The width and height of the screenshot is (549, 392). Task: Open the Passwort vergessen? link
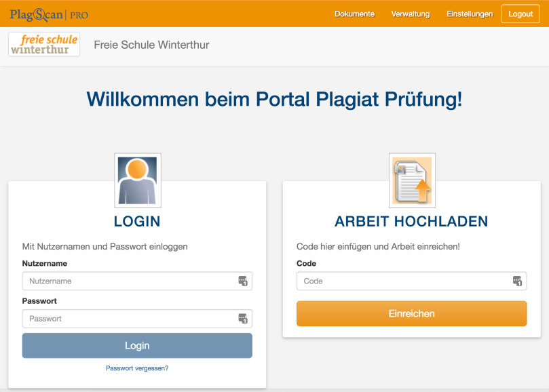(x=137, y=368)
